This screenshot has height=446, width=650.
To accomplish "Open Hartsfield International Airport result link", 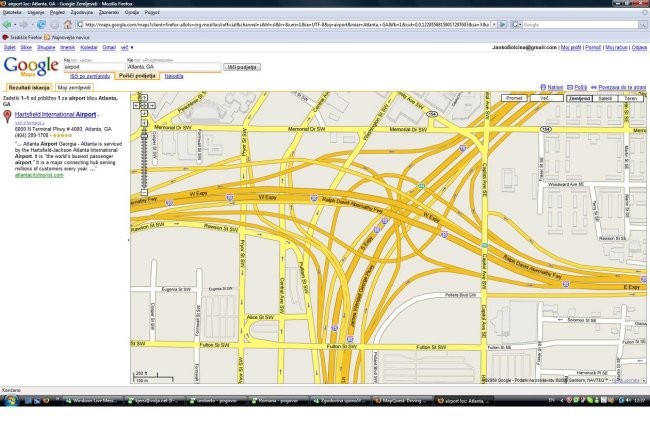I will coord(56,114).
